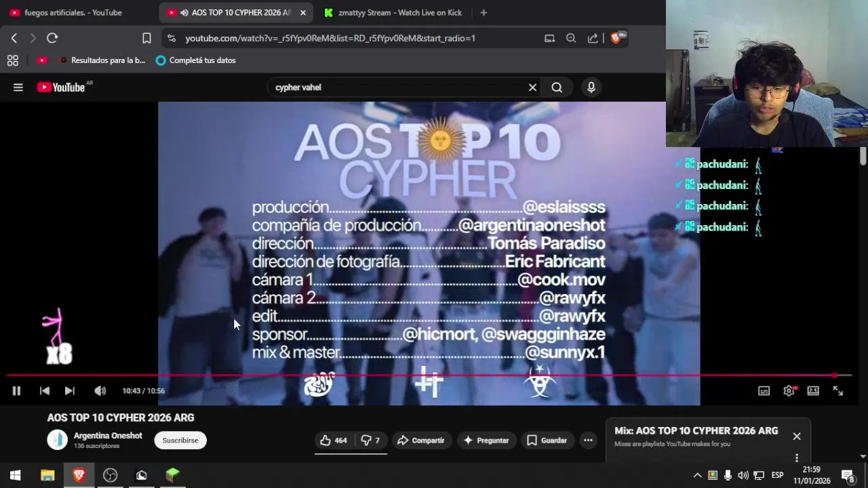The height and width of the screenshot is (488, 868).
Task: Open the YouTube hamburger guide menu
Action: (x=18, y=87)
